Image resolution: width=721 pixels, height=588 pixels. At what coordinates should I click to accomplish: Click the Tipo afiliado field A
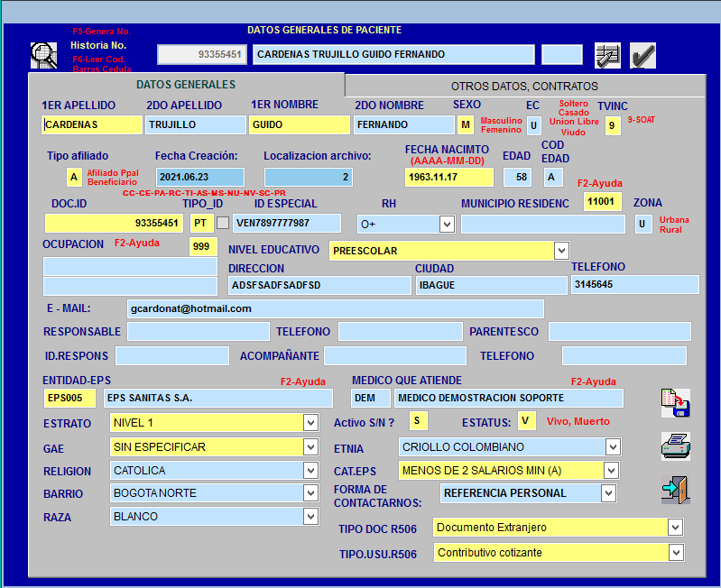(74, 177)
